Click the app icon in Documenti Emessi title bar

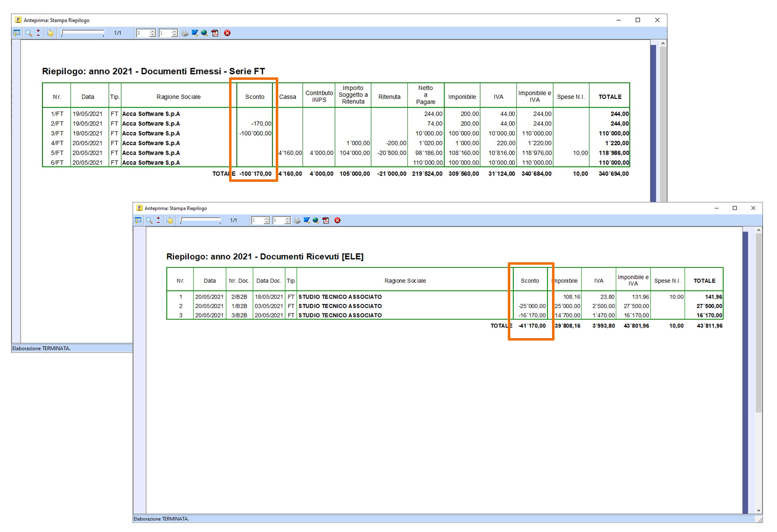(x=19, y=20)
